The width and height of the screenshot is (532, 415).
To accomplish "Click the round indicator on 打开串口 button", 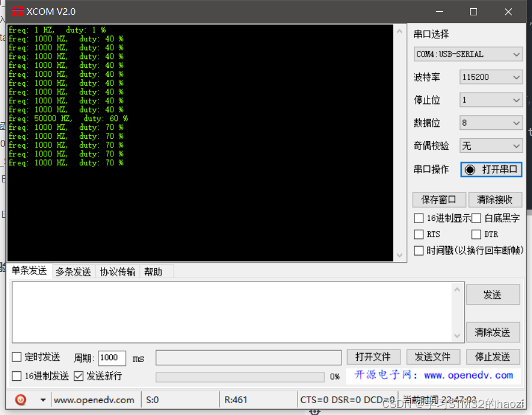I will (x=470, y=169).
